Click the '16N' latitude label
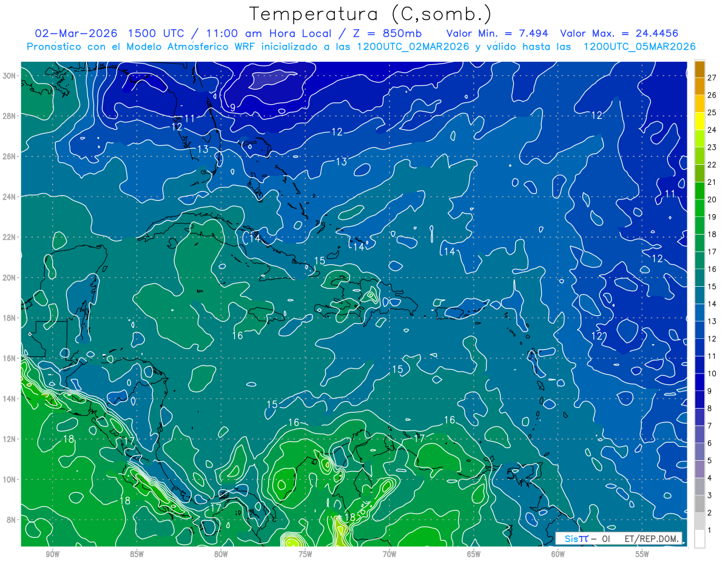Screen dimensions: 728x562 point(10,358)
